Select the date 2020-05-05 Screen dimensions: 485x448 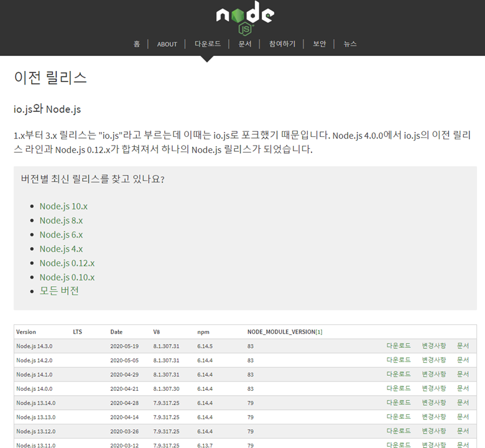(124, 360)
